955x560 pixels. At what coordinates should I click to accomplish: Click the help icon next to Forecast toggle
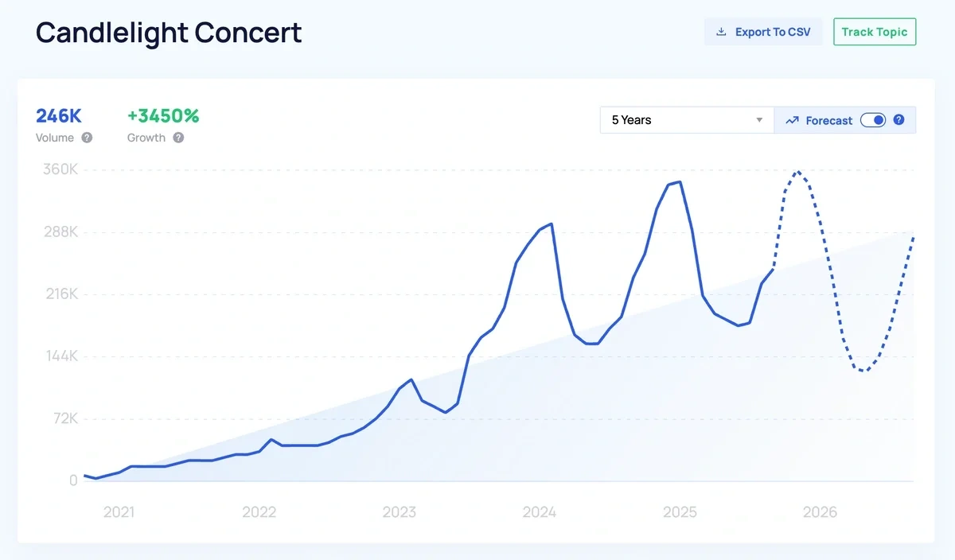898,120
